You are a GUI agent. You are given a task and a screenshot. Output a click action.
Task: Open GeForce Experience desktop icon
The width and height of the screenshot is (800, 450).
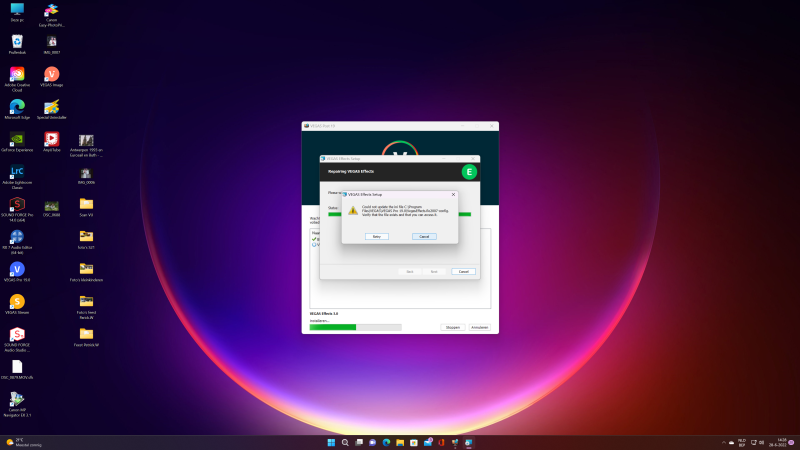(17, 139)
